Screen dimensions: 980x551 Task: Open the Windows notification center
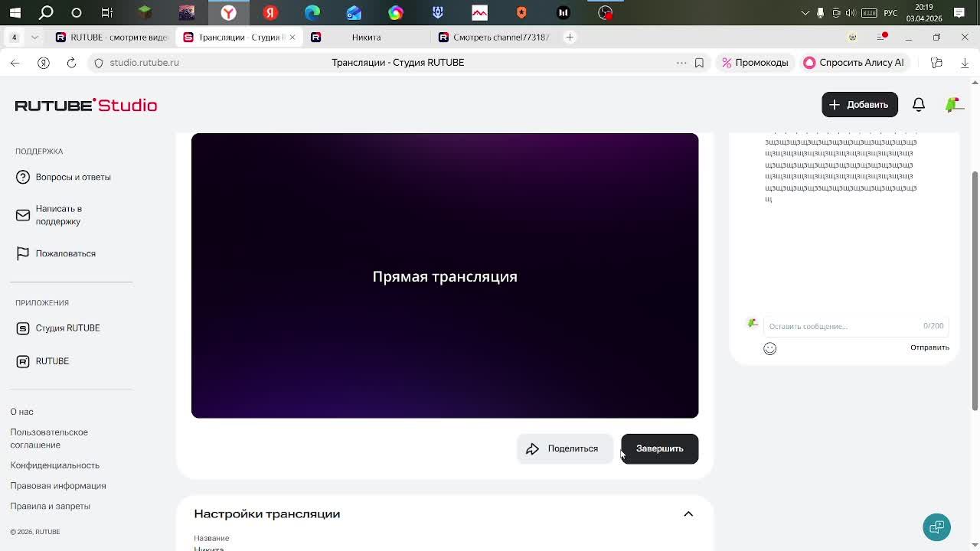point(959,13)
